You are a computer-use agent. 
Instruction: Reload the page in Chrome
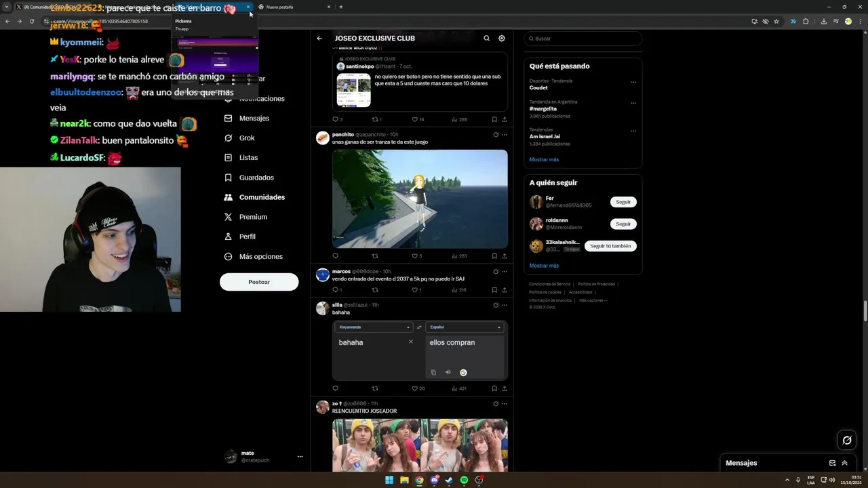pos(31,21)
